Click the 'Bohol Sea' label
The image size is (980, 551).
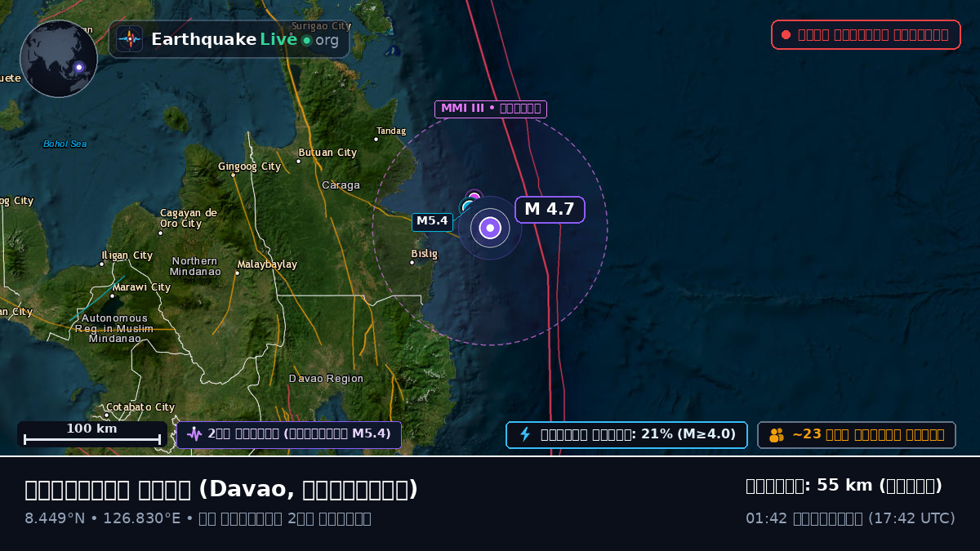65,144
